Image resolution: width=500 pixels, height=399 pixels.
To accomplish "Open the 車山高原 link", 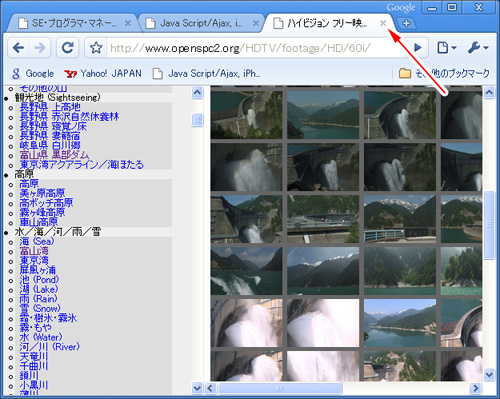I will tap(39, 222).
